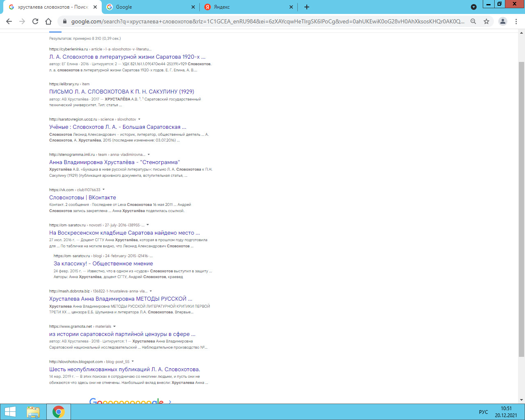Screen dimensions: 525x420
Task: Open the browser home page
Action: (48, 21)
